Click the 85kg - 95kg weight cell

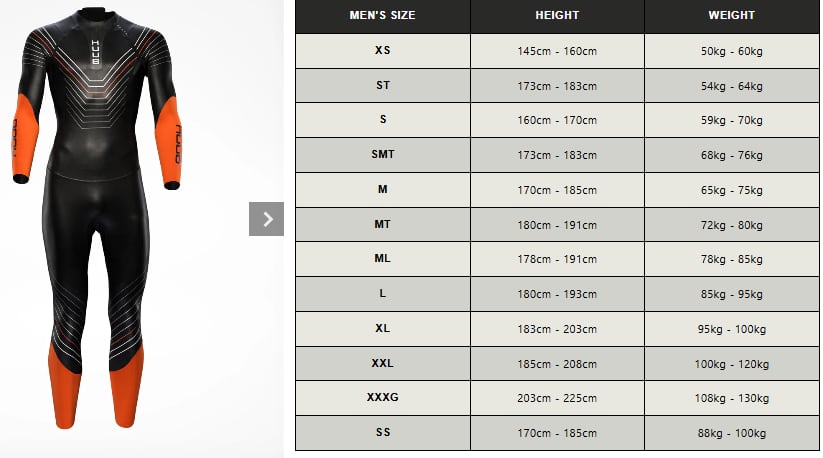point(731,294)
